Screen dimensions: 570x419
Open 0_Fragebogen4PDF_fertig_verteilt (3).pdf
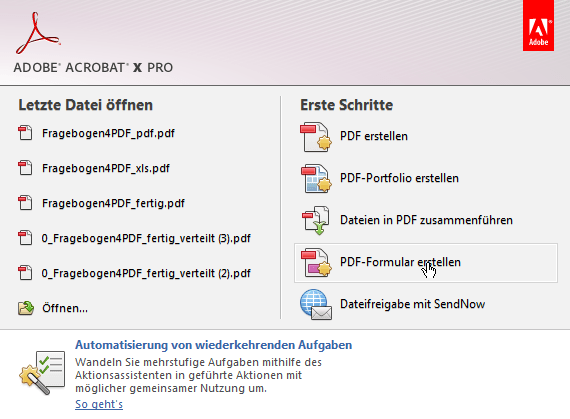click(146, 238)
